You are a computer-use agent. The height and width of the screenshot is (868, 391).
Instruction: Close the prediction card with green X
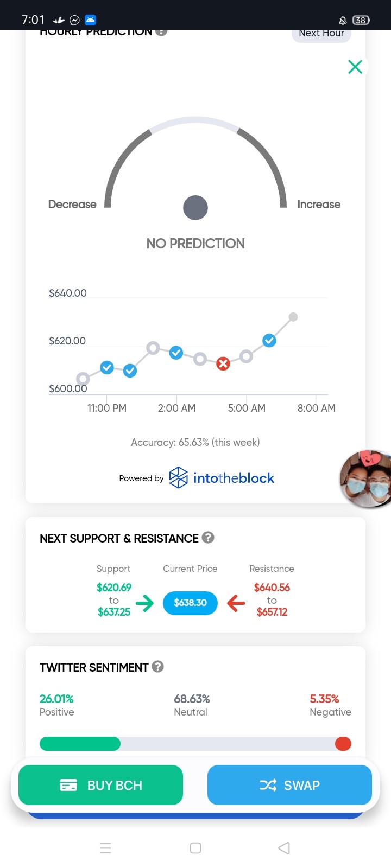pos(355,67)
